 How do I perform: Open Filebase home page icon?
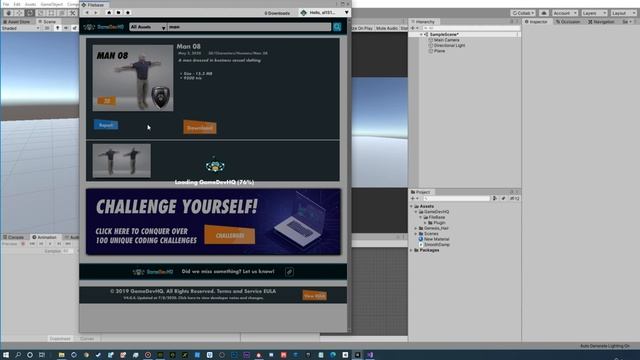pyautogui.click(x=109, y=13)
